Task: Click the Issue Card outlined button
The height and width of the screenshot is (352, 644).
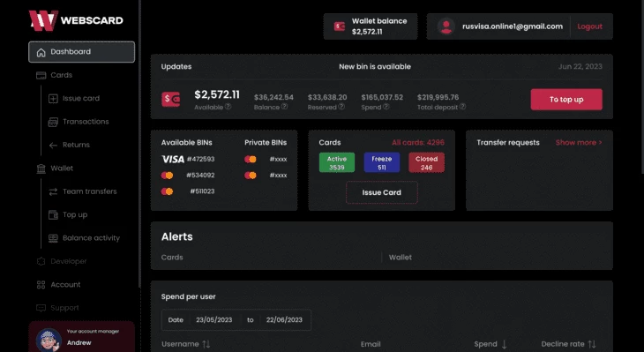Action: [382, 192]
